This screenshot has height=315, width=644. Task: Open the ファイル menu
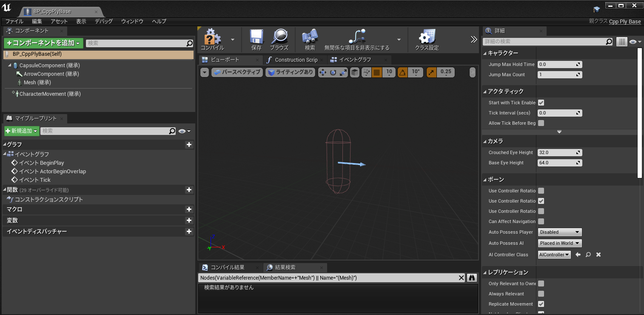pyautogui.click(x=14, y=21)
